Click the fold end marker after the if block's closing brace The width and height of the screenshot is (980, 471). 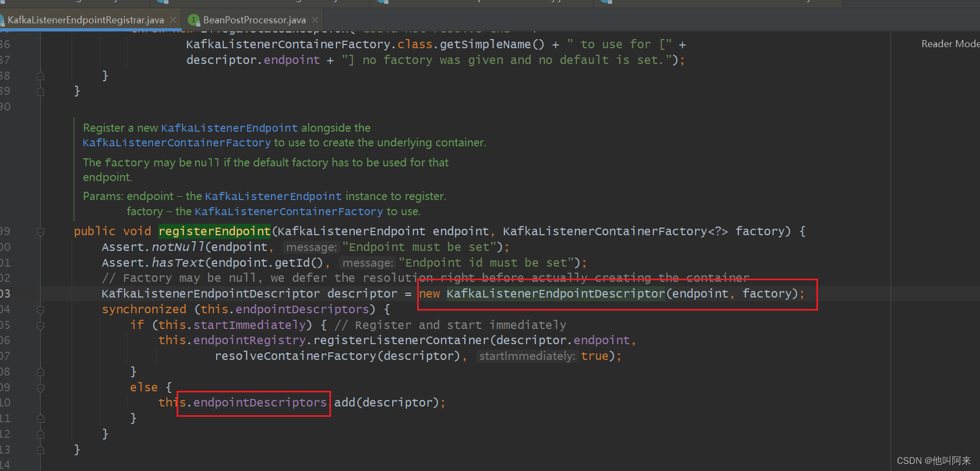point(41,372)
